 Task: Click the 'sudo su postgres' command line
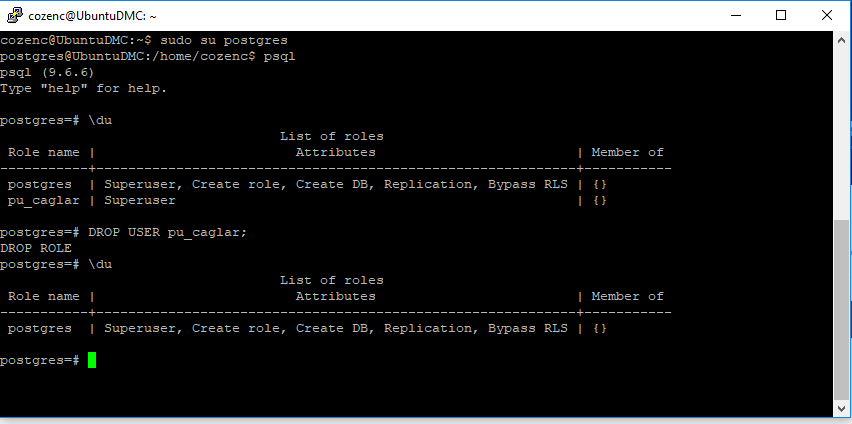(144, 40)
